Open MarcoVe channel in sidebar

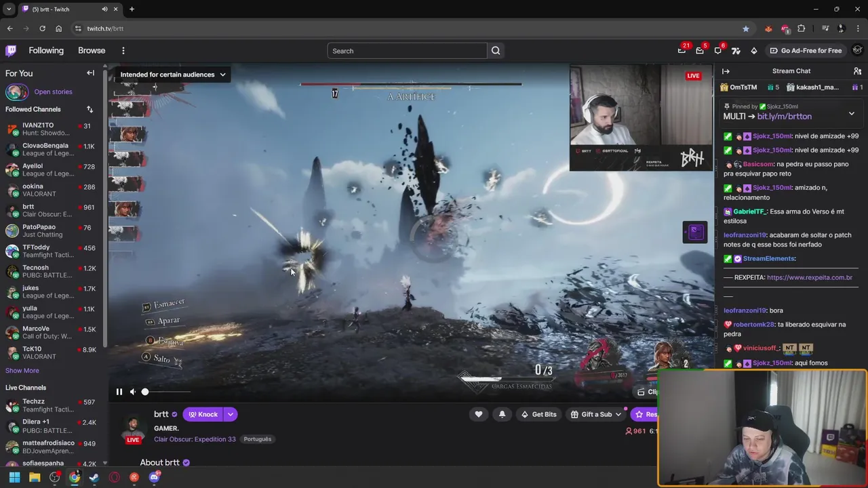(52, 332)
